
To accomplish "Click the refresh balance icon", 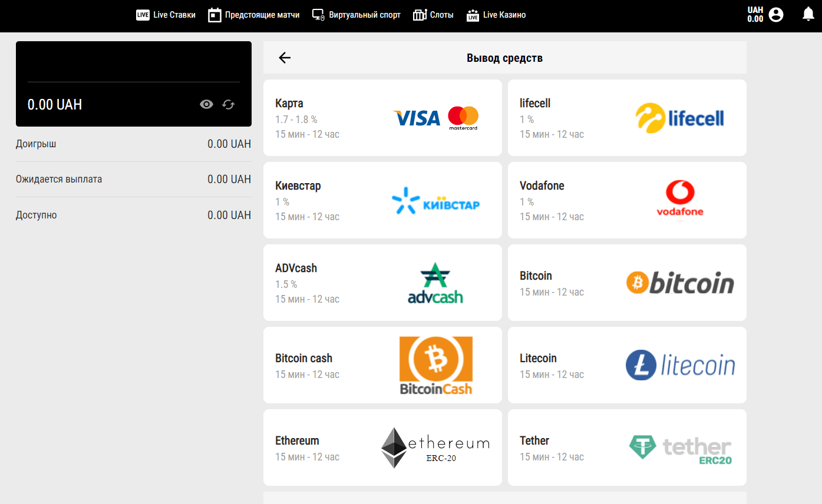I will (229, 105).
